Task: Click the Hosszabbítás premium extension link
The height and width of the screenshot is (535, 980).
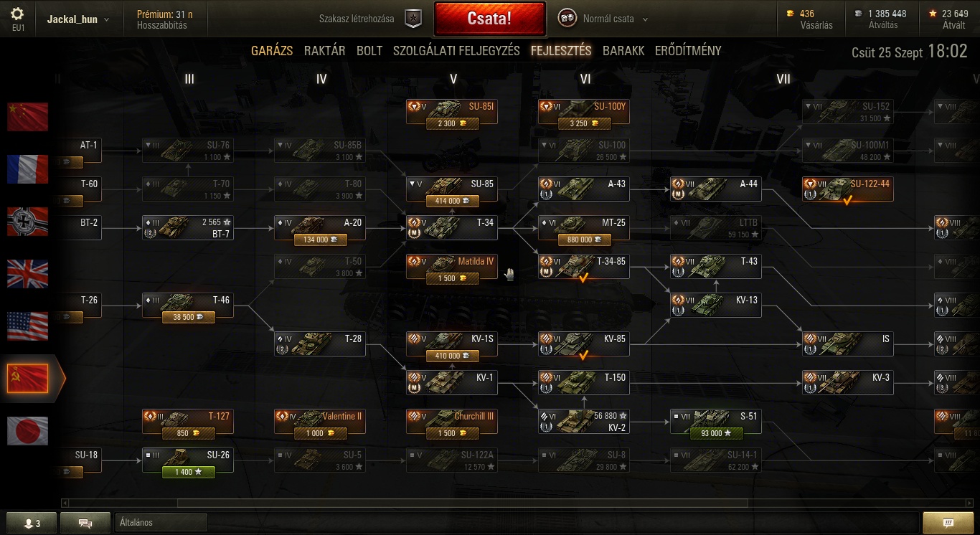Action: click(x=162, y=25)
